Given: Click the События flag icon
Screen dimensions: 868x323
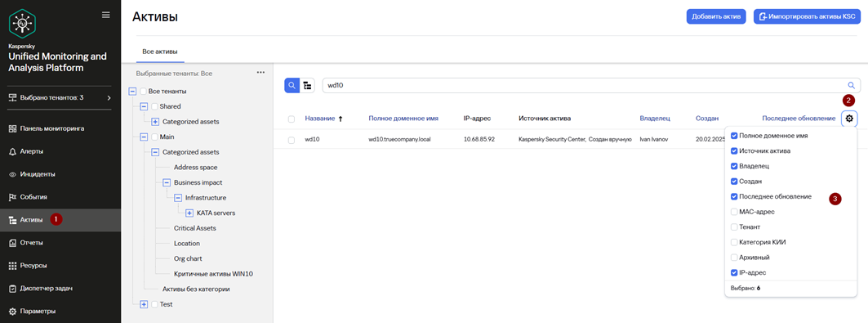Looking at the screenshot, I should click(13, 197).
